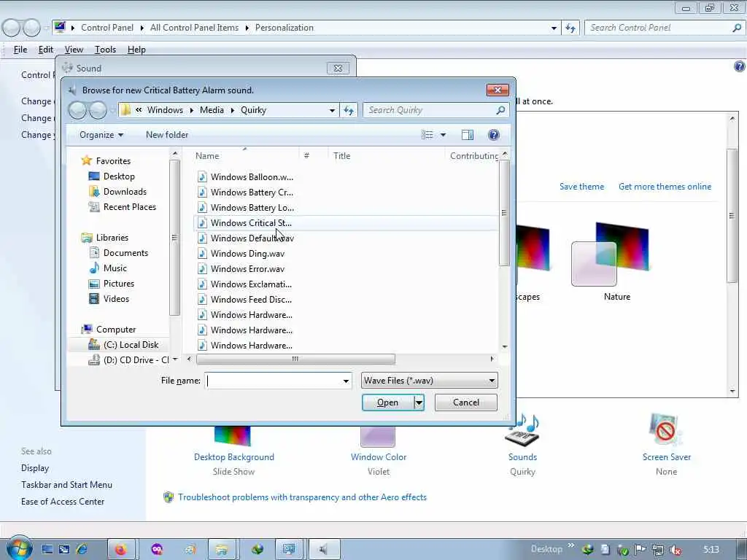The width and height of the screenshot is (747, 560).
Task: Expand the File name combo box dropdown
Action: point(346,381)
